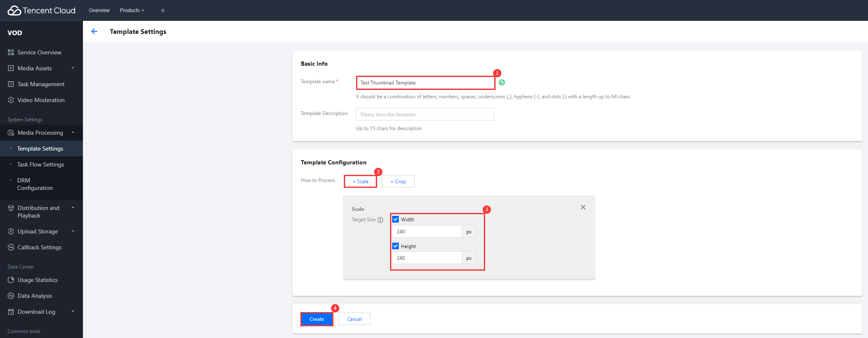This screenshot has width=868, height=338.
Task: Click the Upload Storage icon
Action: click(x=11, y=231)
